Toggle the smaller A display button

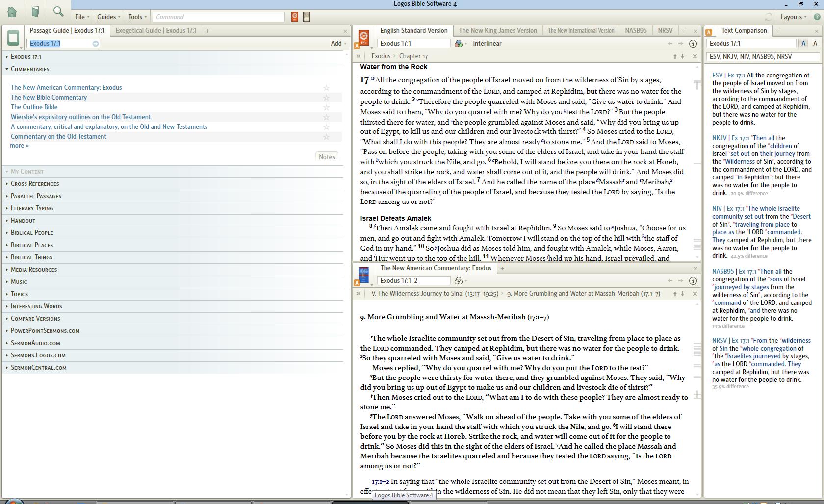(x=815, y=44)
